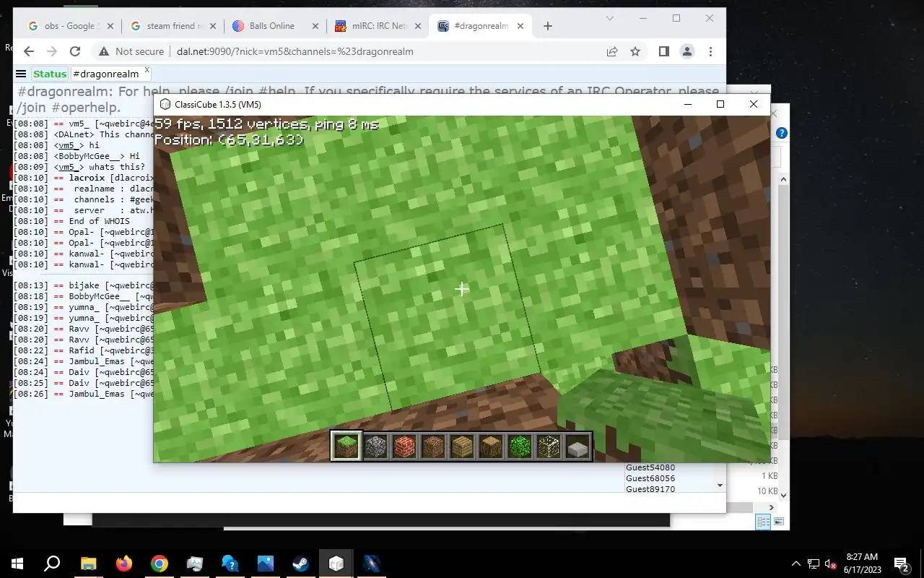Screen dimensions: 924x578
Task: Open the notification center
Action: pyautogui.click(x=901, y=564)
